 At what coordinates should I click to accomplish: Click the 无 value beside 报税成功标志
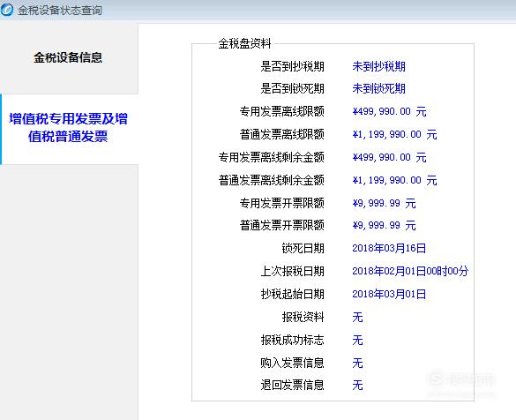pyautogui.click(x=357, y=340)
